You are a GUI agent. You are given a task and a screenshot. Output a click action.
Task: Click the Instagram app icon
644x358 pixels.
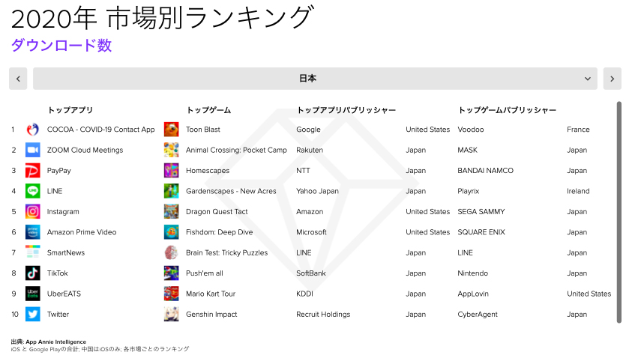(33, 212)
